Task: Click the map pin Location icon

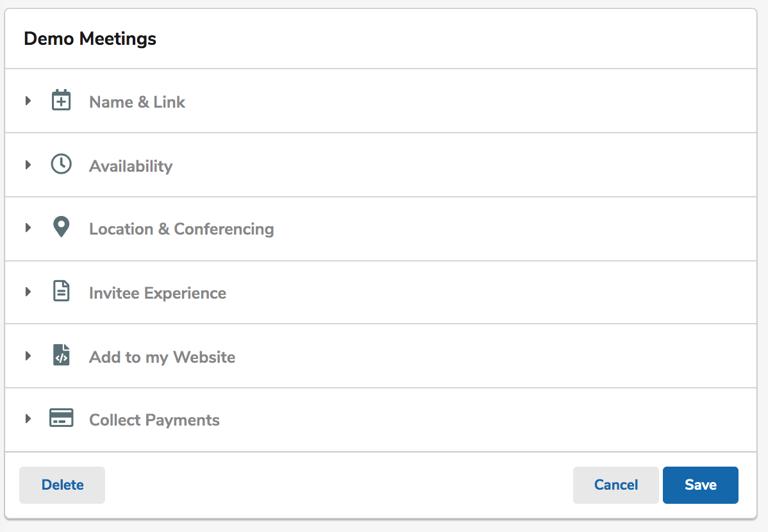Action: pyautogui.click(x=62, y=227)
